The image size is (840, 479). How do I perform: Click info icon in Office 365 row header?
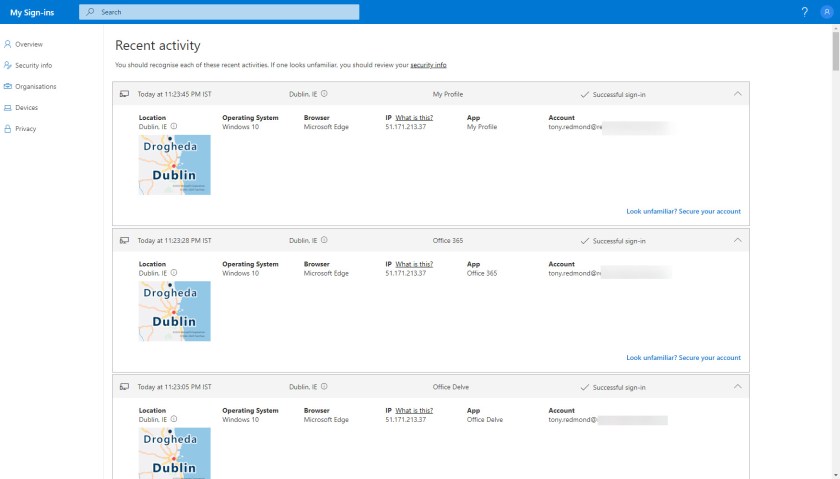tap(324, 240)
